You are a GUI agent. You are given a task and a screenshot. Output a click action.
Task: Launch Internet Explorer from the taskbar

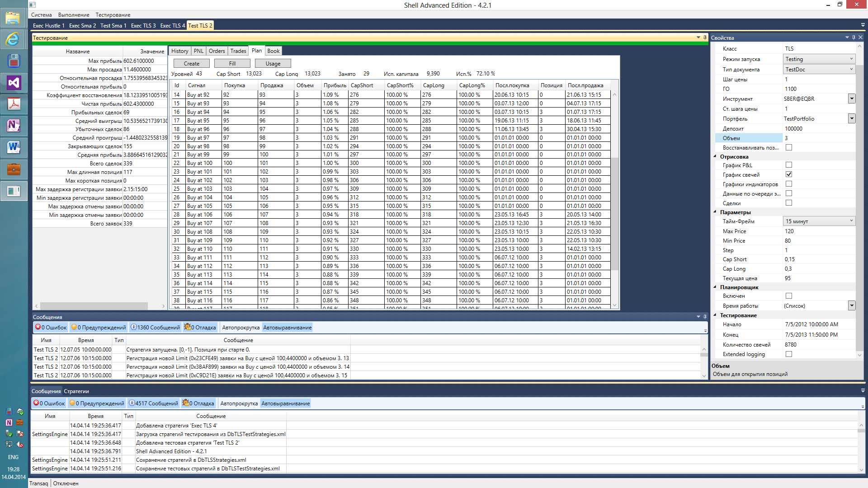[13, 39]
